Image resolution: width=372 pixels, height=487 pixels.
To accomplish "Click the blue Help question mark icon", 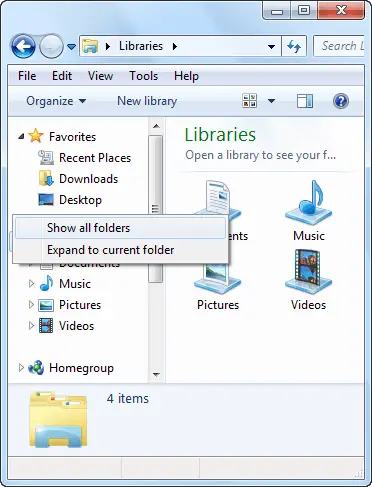I will [x=341, y=101].
